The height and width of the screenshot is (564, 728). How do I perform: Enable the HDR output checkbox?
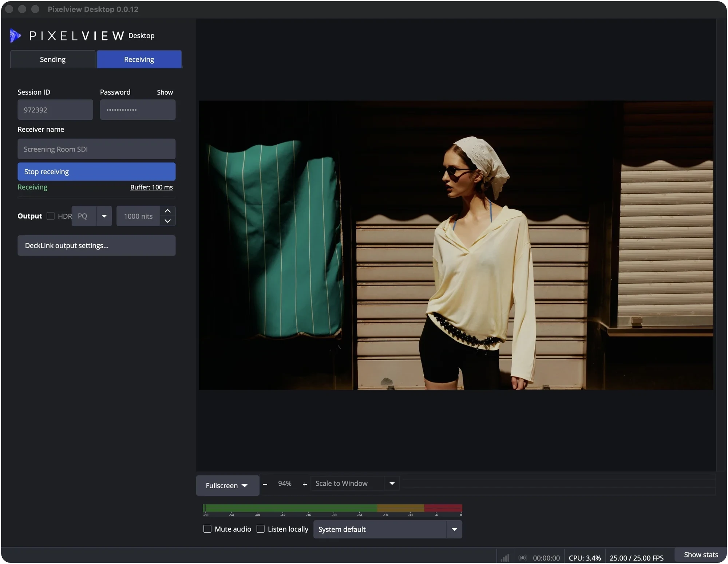51,216
